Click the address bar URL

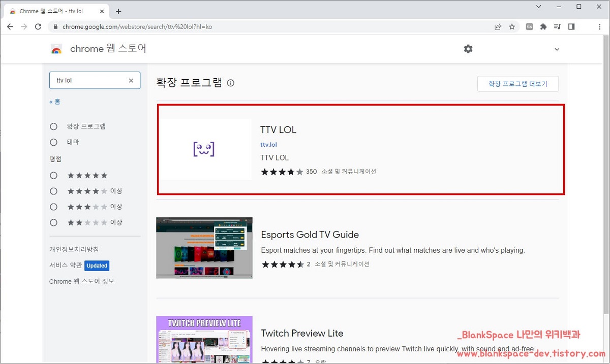click(x=137, y=27)
